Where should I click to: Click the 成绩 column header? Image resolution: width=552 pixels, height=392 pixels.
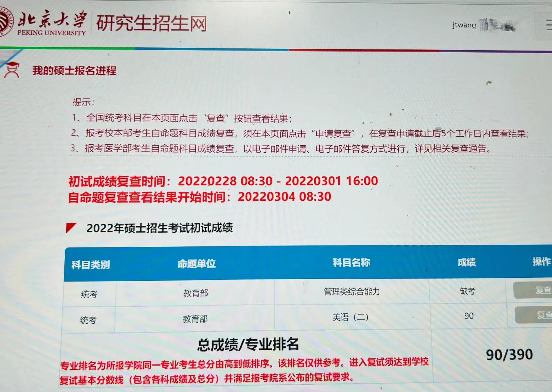click(x=467, y=262)
